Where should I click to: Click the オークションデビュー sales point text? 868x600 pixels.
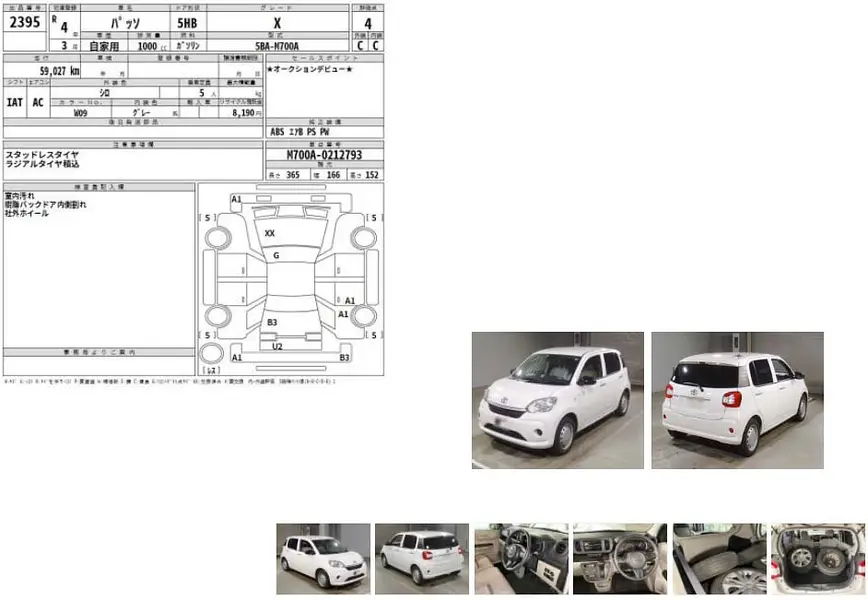[x=310, y=69]
